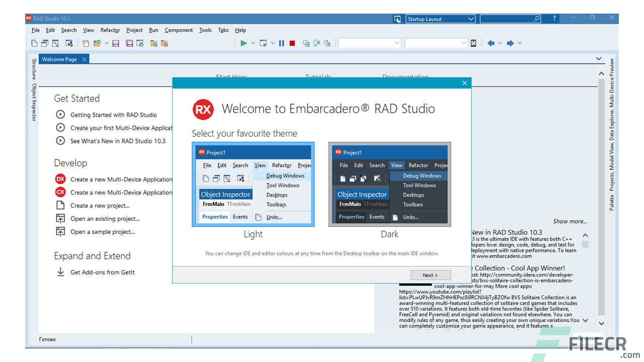Save all files with the Save All icon
644x362 pixels.
point(129,43)
